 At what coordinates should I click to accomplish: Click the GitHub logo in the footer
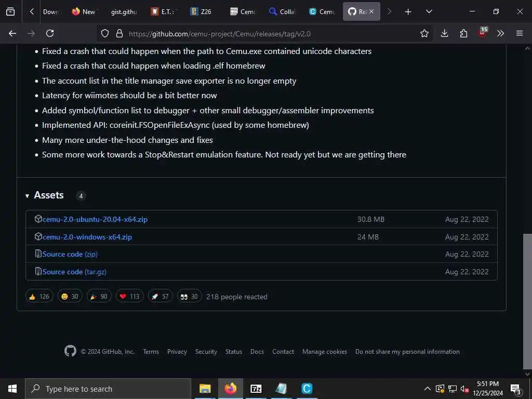pos(70,351)
